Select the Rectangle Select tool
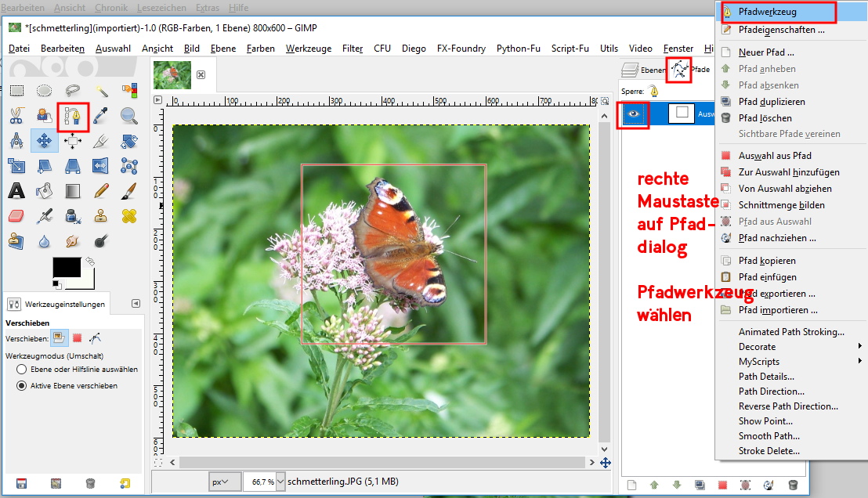868x498 pixels. pos(16,92)
